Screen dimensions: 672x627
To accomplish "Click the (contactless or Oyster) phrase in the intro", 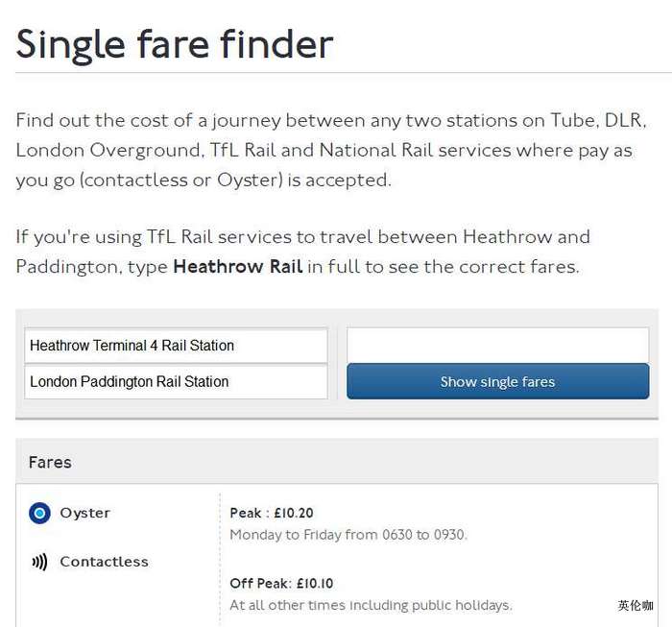I will coord(181,180).
